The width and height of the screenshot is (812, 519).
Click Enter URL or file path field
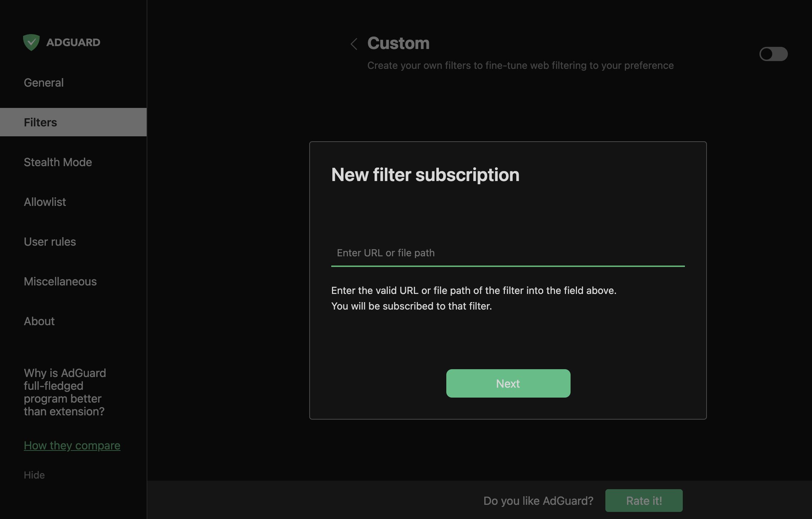pyautogui.click(x=508, y=252)
